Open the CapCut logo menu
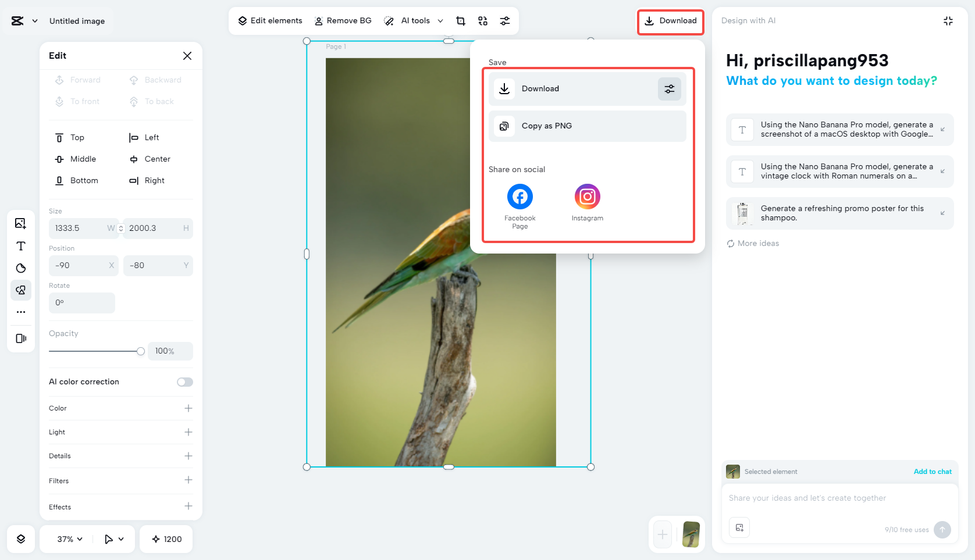This screenshot has height=560, width=975. click(x=24, y=21)
